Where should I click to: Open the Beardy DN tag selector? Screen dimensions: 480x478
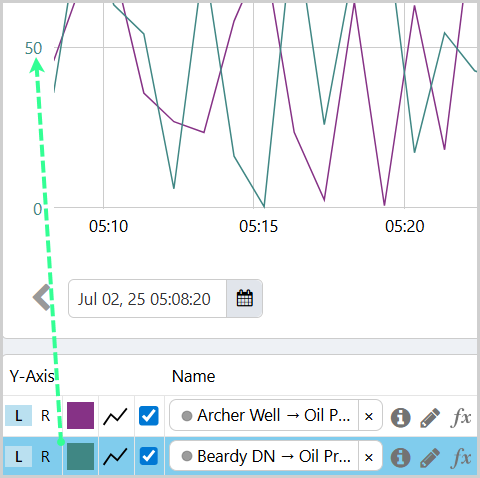tap(264, 456)
